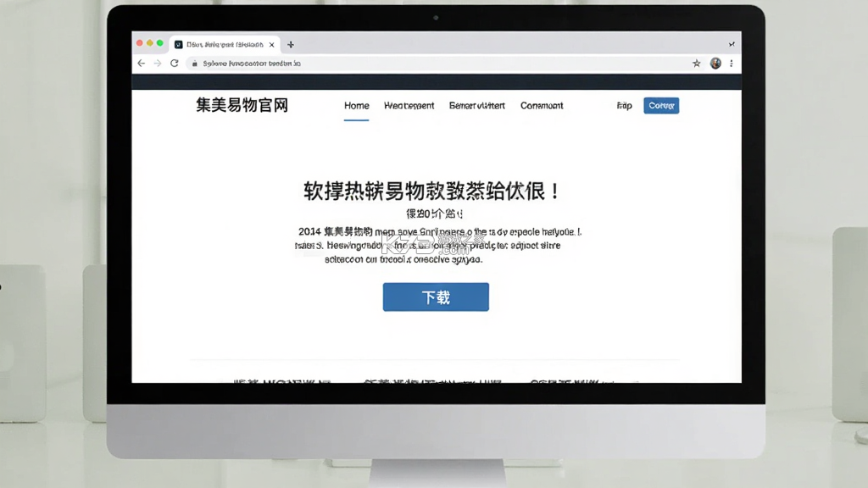Click the tab favicon icon
This screenshot has height=488, width=868.
[179, 45]
